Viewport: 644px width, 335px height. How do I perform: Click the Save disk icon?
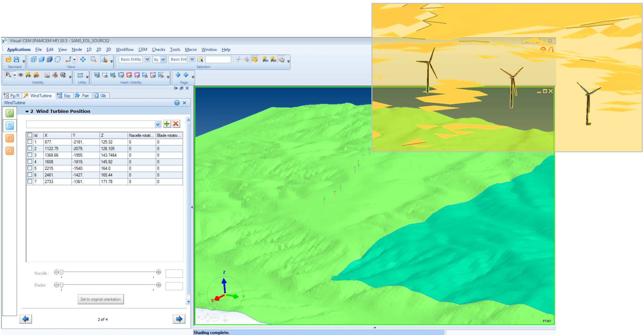pyautogui.click(x=16, y=59)
